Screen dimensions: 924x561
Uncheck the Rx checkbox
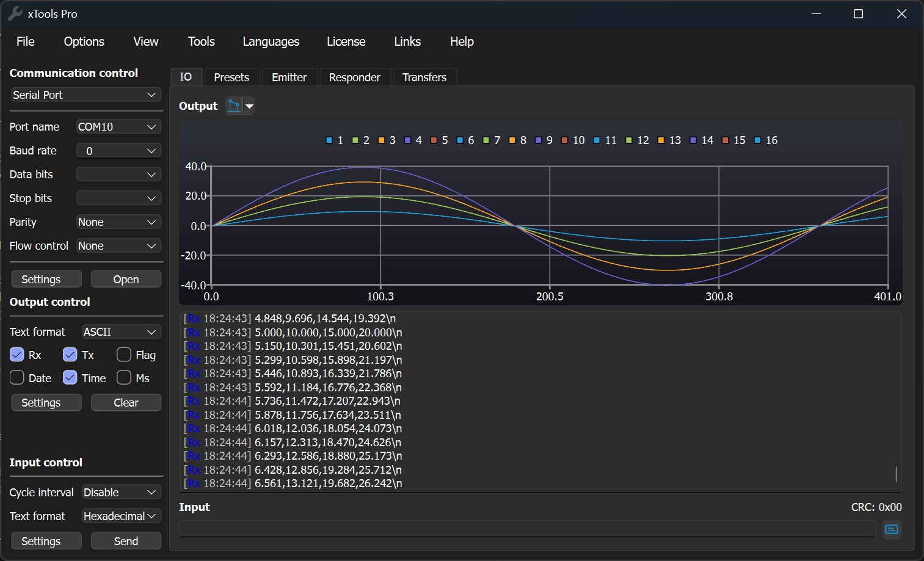click(17, 355)
